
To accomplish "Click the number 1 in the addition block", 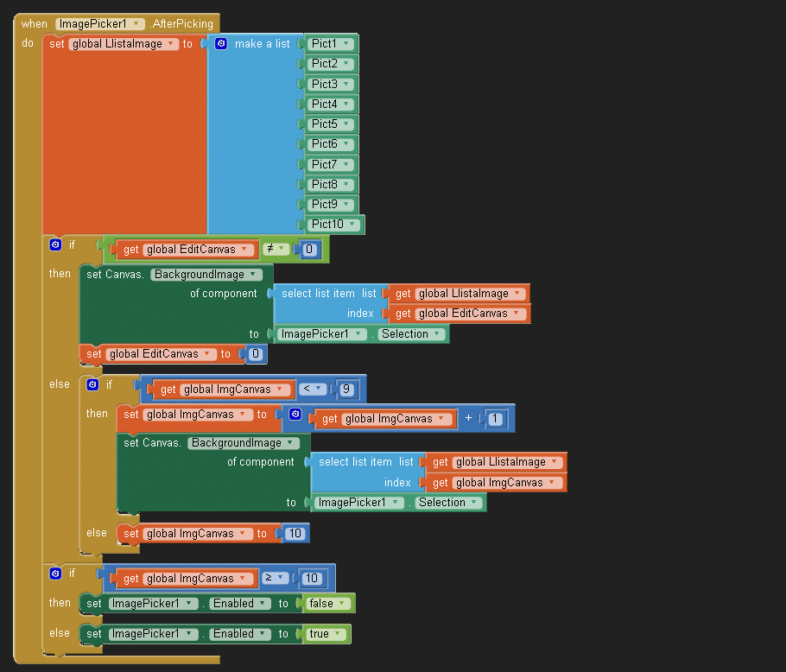I will tap(495, 419).
